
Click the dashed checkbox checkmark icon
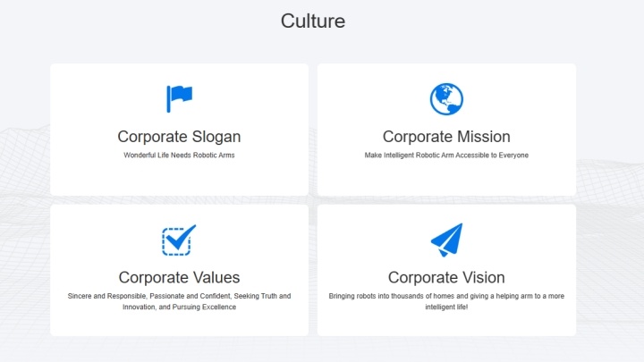[179, 240]
